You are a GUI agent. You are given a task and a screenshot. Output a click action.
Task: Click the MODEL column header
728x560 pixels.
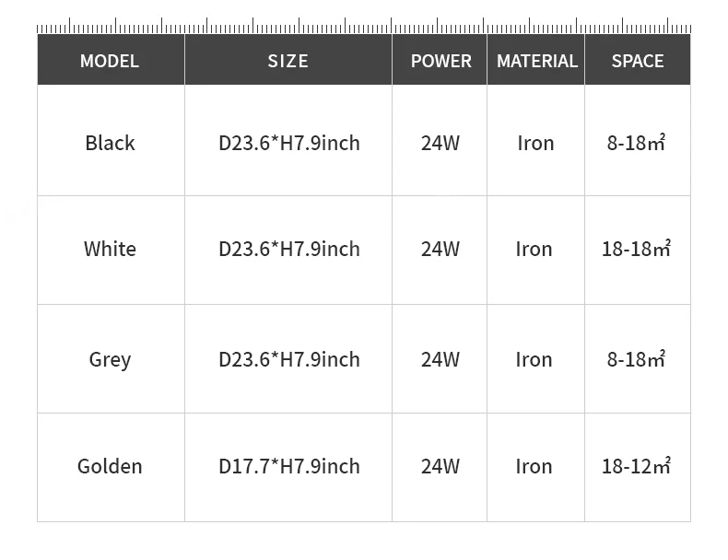(111, 60)
